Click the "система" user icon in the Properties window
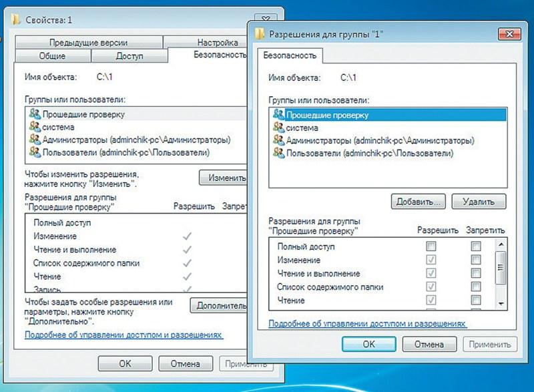Image resolution: width=534 pixels, height=392 pixels. (x=35, y=127)
